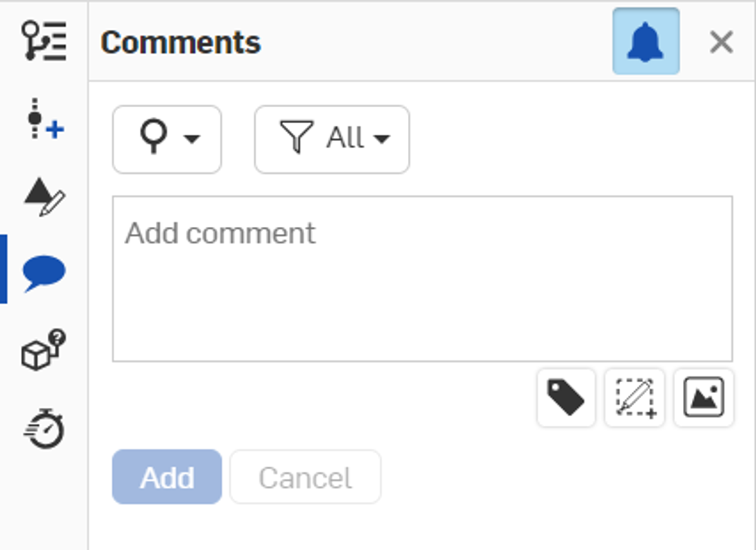
Task: Cancel the comment draft
Action: (x=305, y=476)
